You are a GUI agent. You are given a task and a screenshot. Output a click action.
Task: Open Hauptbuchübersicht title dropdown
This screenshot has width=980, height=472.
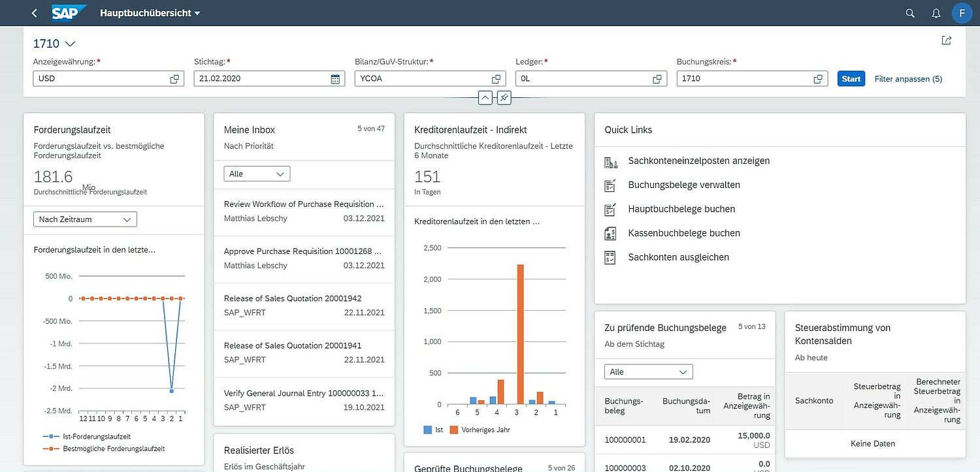click(150, 13)
